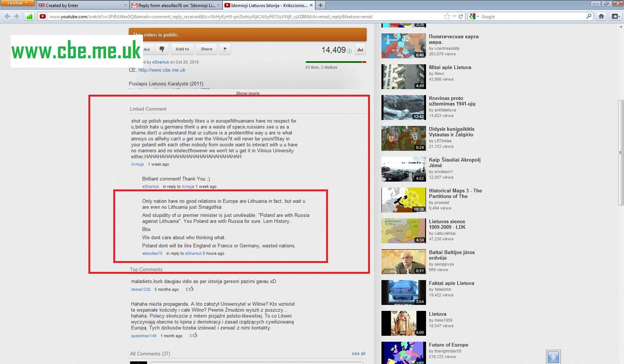Click the Add to button
Screen dimensions: 624x364
tap(182, 49)
